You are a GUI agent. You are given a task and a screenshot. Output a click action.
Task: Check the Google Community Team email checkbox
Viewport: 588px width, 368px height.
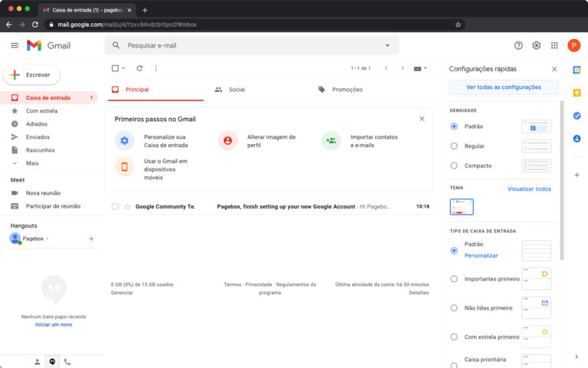pos(115,206)
